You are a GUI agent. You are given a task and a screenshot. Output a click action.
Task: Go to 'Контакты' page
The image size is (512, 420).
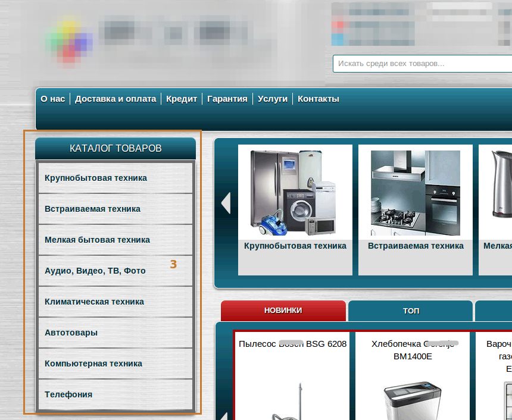[319, 99]
